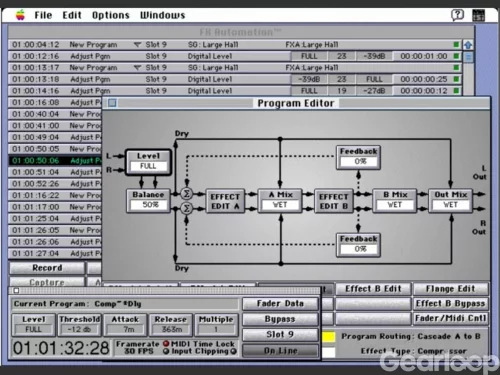Click the Threshold -12 db parameter box
500x375 pixels.
(x=79, y=325)
